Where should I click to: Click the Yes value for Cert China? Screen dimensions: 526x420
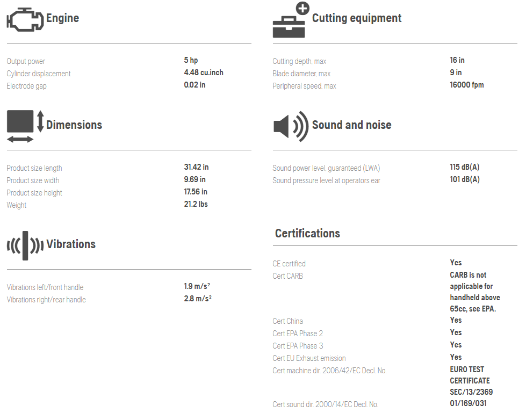click(x=456, y=320)
